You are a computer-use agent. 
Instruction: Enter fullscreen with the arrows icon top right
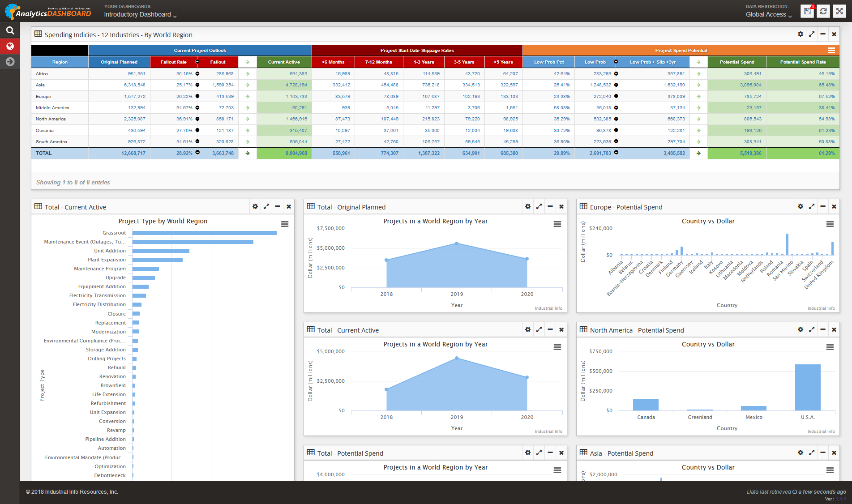[x=839, y=11]
